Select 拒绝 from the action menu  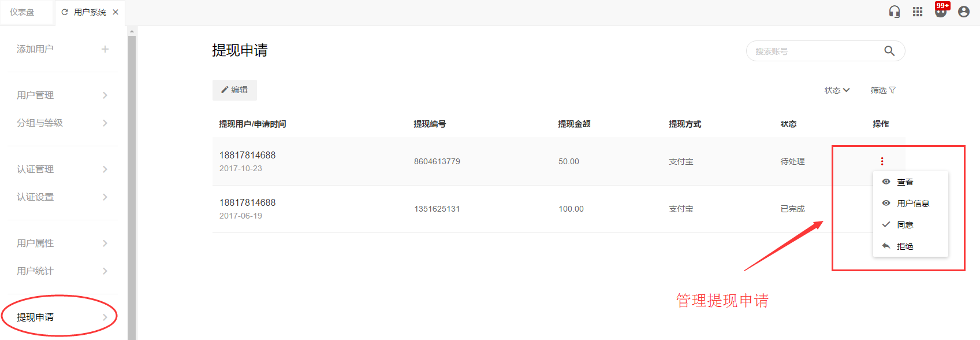(x=905, y=246)
